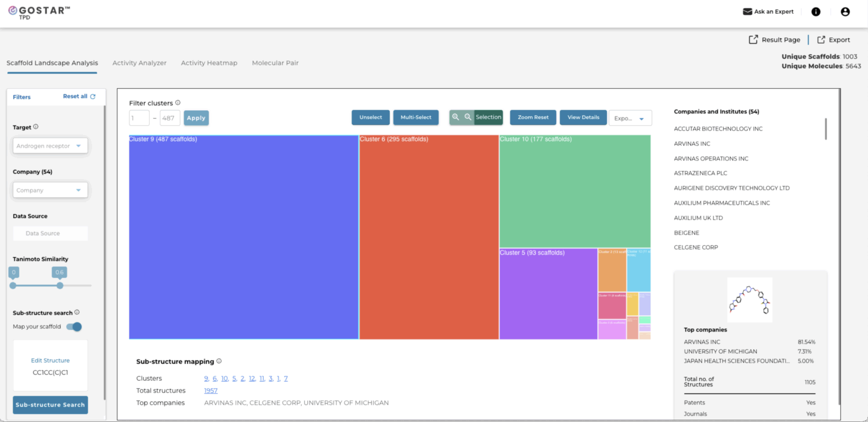Screen dimensions: 868x422
Task: Click the Filter clusters info tooltip icon
Action: (178, 102)
